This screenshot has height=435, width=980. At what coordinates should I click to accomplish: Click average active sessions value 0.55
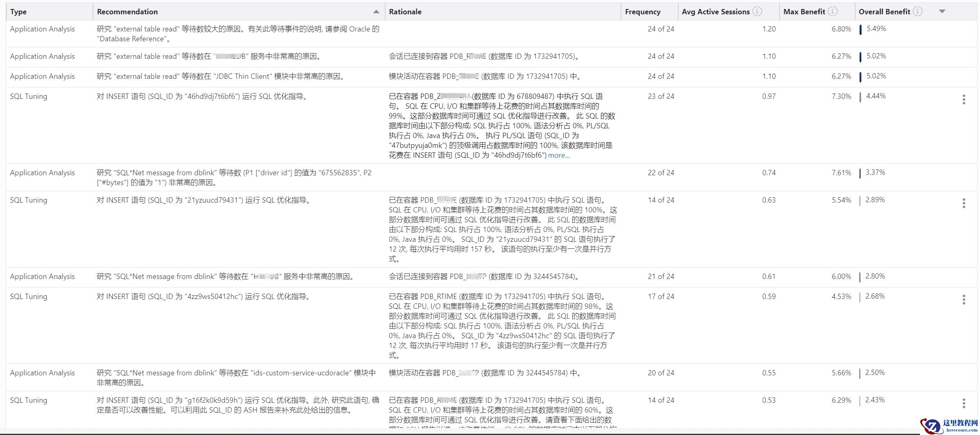coord(769,373)
